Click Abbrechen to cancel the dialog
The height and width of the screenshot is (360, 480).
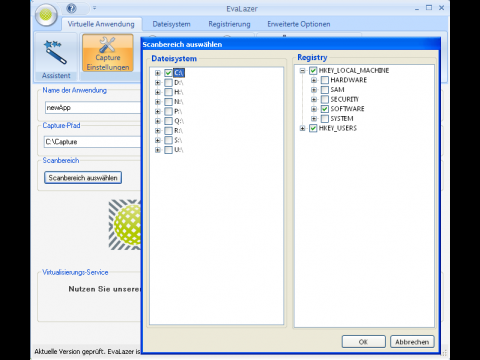[x=412, y=342]
